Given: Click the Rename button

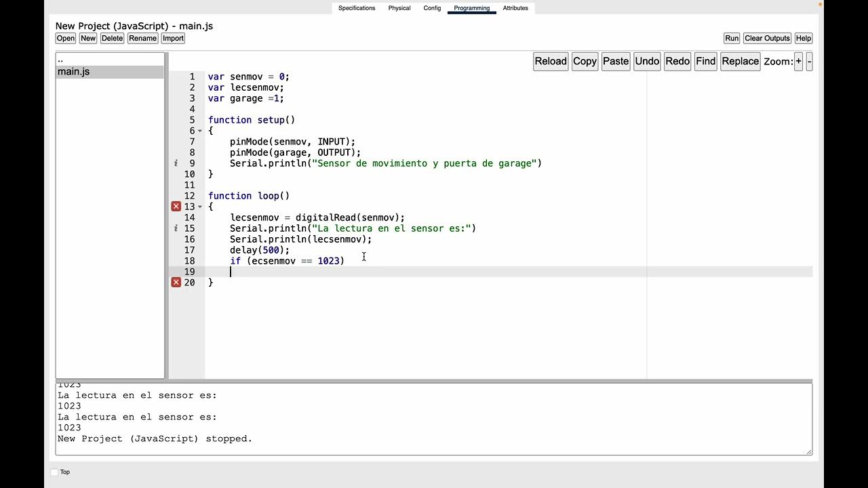Looking at the screenshot, I should [143, 39].
